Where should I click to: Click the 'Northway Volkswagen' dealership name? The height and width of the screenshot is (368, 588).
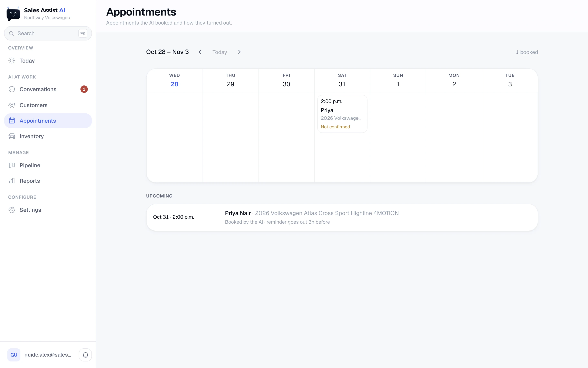[47, 18]
